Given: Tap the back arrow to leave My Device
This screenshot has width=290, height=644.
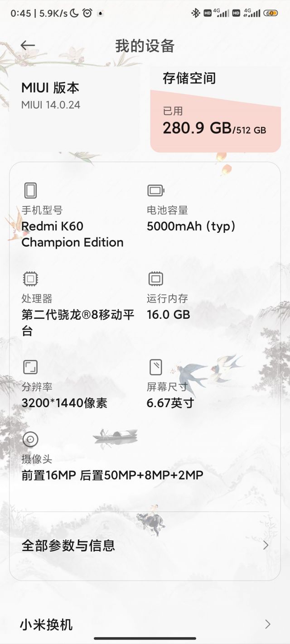Looking at the screenshot, I should point(28,45).
